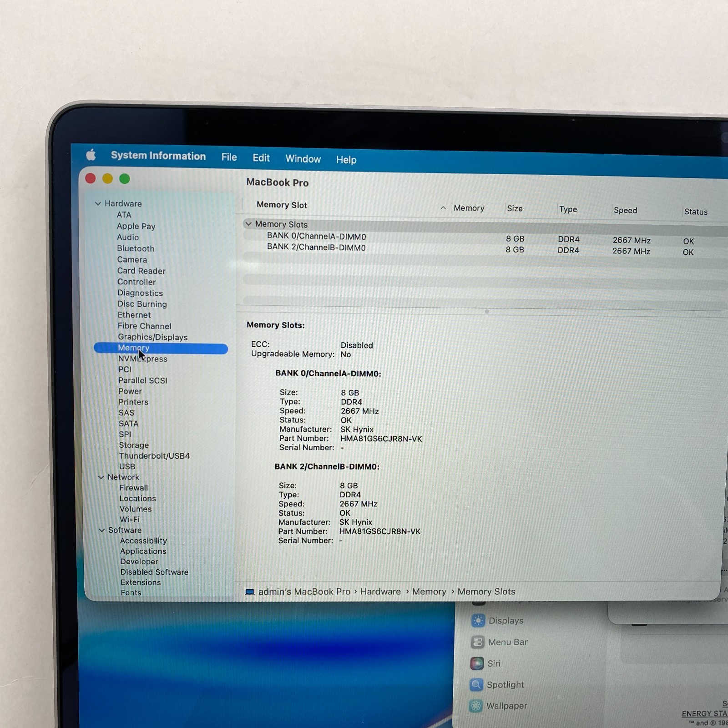Select Parallel SCSI in the sidebar
This screenshot has width=728, height=728.
coord(143,380)
